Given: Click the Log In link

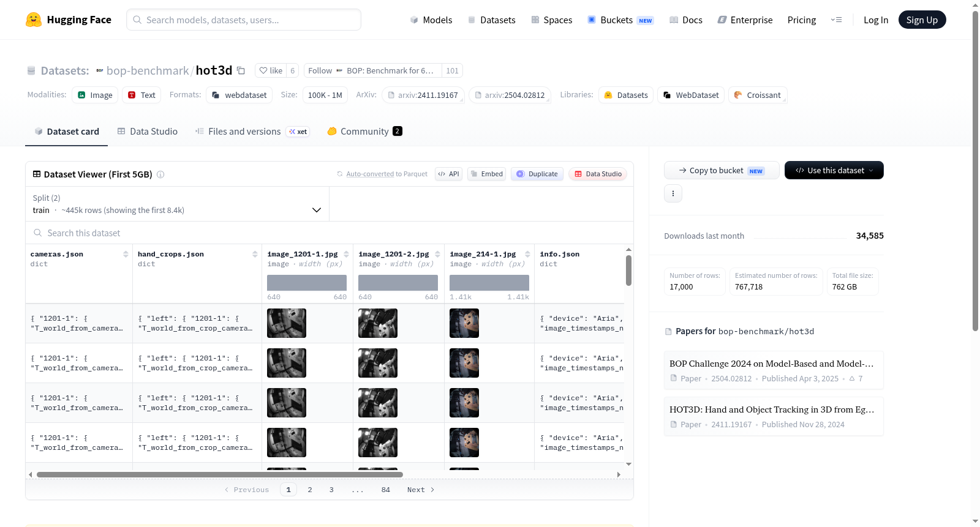Looking at the screenshot, I should tap(876, 20).
